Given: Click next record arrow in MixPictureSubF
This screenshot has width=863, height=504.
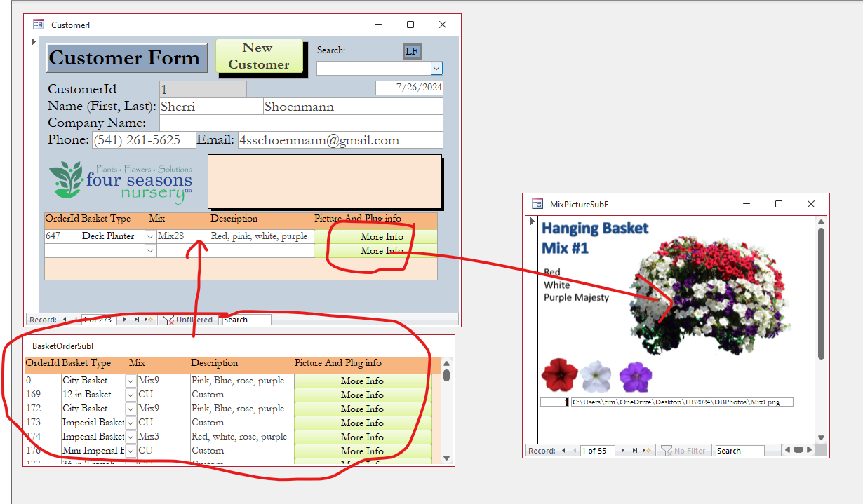Looking at the screenshot, I should (622, 450).
